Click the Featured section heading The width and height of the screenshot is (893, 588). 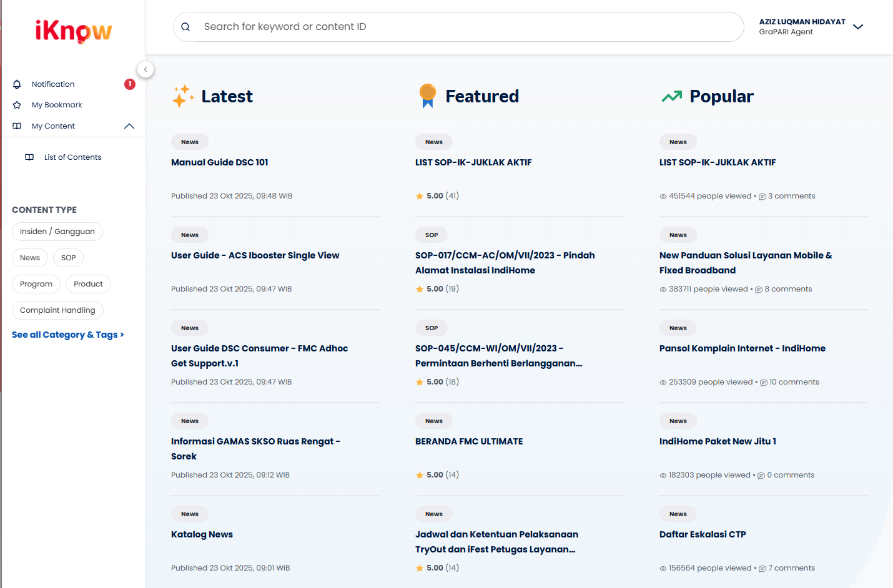[x=482, y=96]
